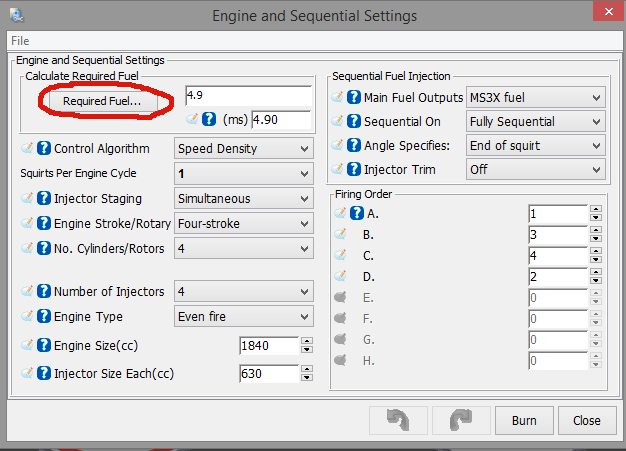Click help icon next to Injector Staging
Screen dimensions: 626x451
click(x=44, y=199)
